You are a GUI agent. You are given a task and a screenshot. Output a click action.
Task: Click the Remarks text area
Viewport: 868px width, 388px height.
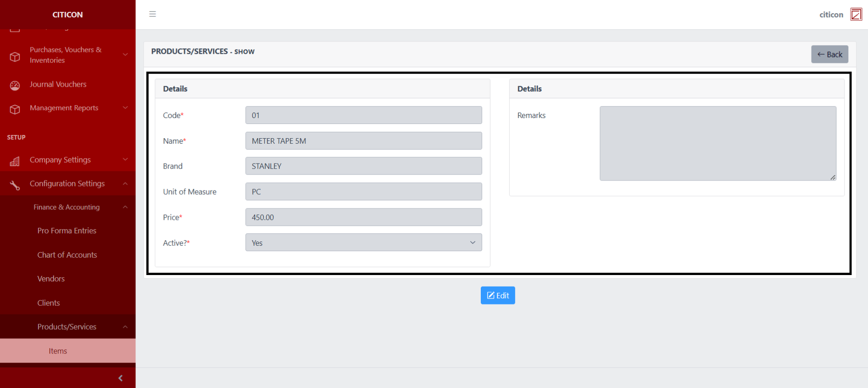tap(718, 144)
